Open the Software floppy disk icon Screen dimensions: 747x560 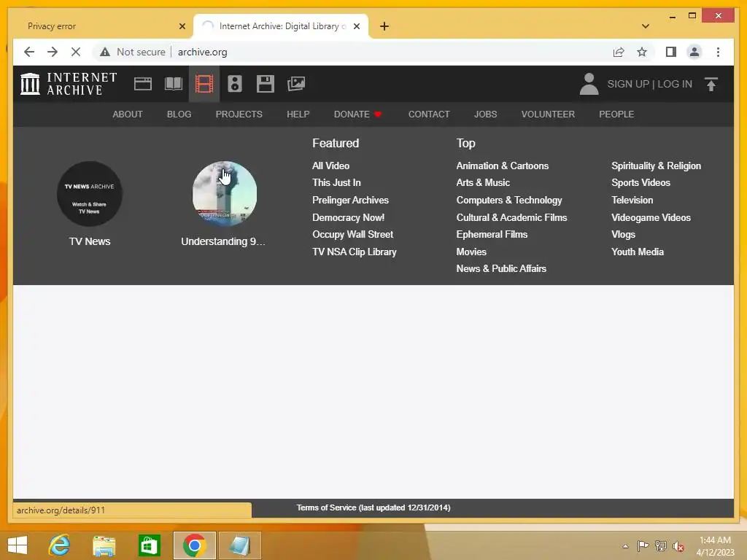pyautogui.click(x=266, y=84)
